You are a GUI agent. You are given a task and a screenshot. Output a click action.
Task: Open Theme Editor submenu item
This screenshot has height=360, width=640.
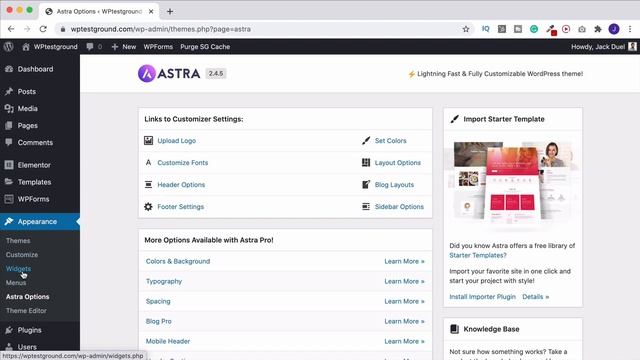point(26,311)
